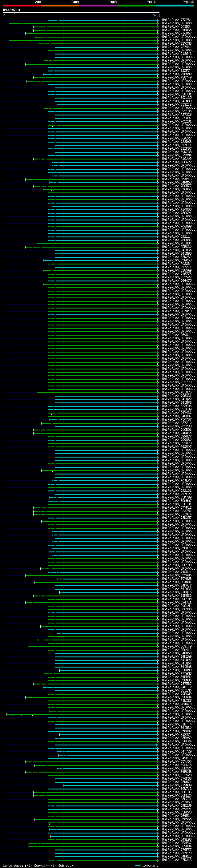Choose the UniRef100_B4IMS0 row label
The width and height of the screenshot is (197, 868).
[177, 728]
